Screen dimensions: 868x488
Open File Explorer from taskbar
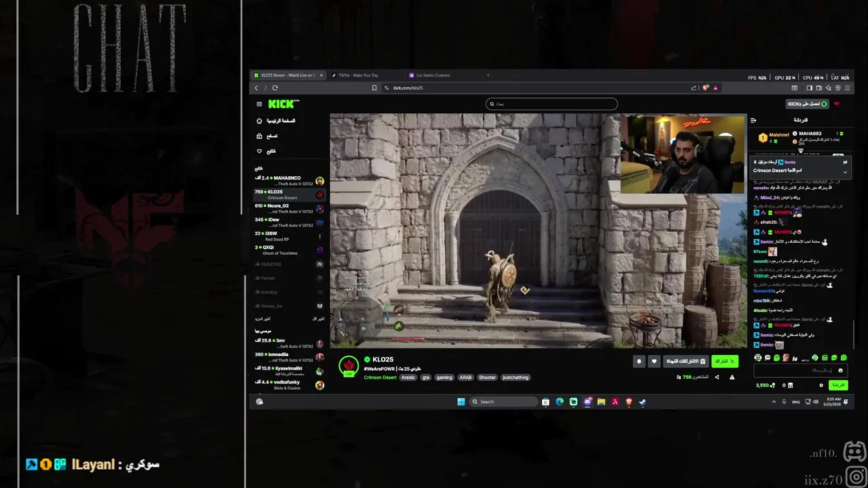click(601, 402)
